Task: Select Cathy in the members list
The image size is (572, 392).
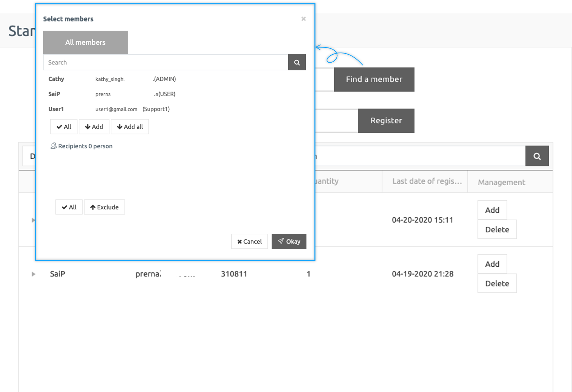Action: (56, 79)
